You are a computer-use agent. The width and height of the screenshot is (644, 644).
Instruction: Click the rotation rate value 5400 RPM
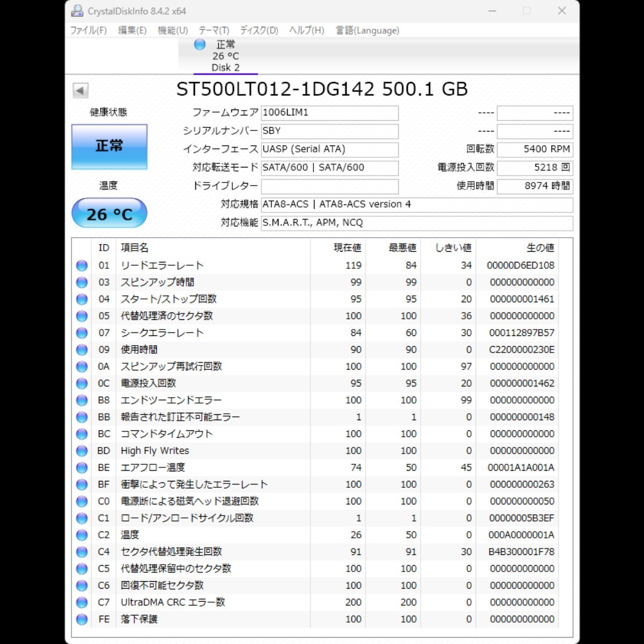[535, 149]
